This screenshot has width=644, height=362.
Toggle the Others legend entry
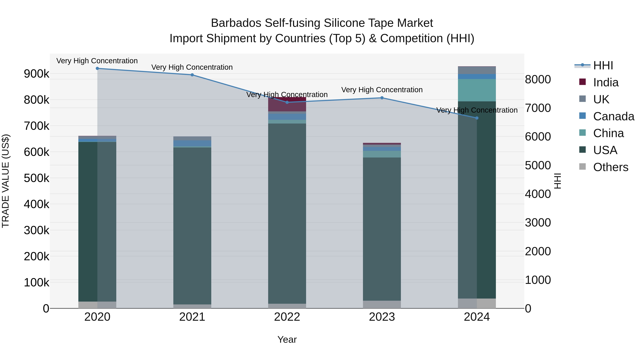click(x=604, y=167)
